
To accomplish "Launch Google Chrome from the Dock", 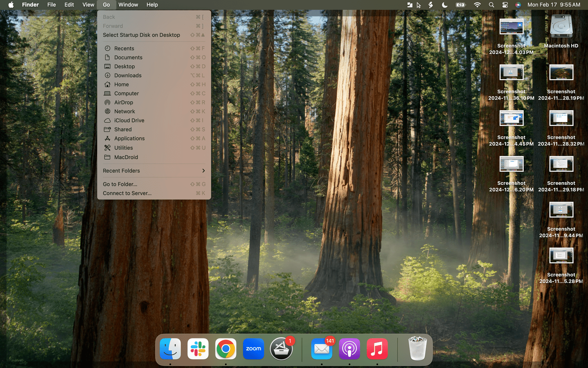I will coord(226,349).
